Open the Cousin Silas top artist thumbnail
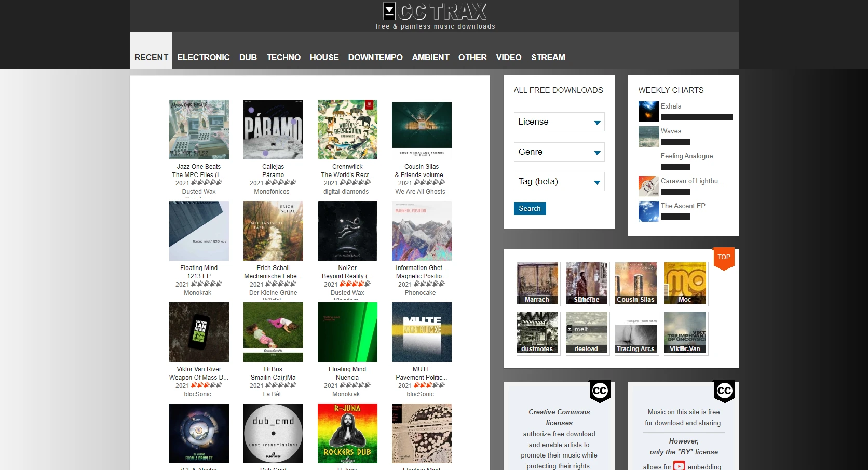Screen dimensions: 868x470 (636, 283)
